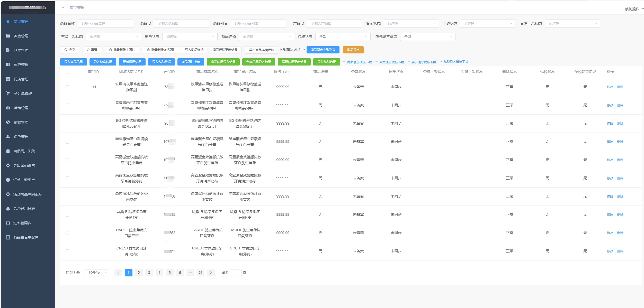This screenshot has width=644, height=308.
Task: Click the 订单一键重推 alert icon
Action: coord(8,180)
